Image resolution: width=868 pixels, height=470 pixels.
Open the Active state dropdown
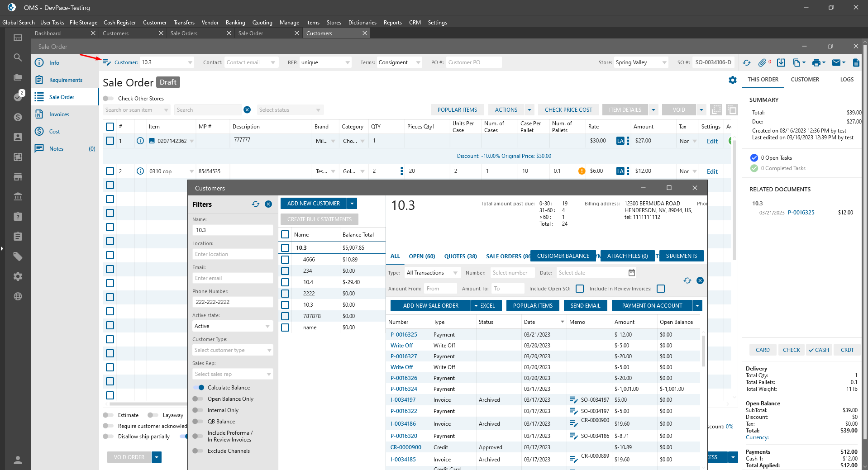click(x=233, y=326)
